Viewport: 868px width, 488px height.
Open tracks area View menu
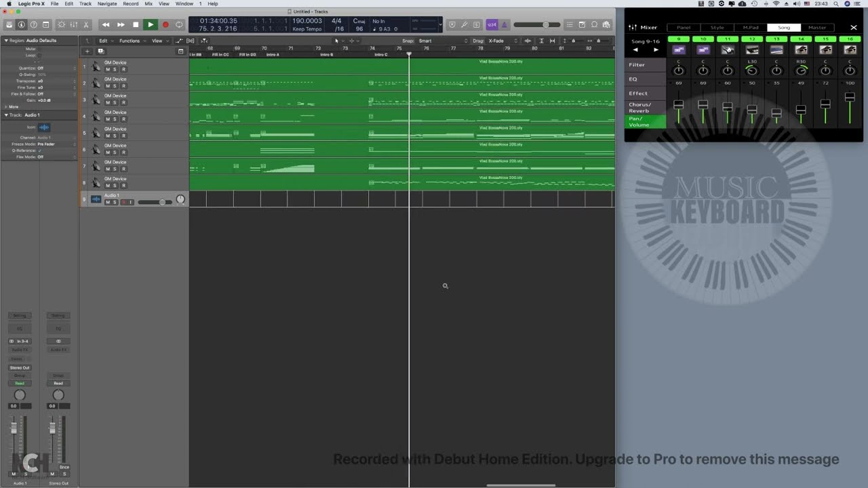159,41
